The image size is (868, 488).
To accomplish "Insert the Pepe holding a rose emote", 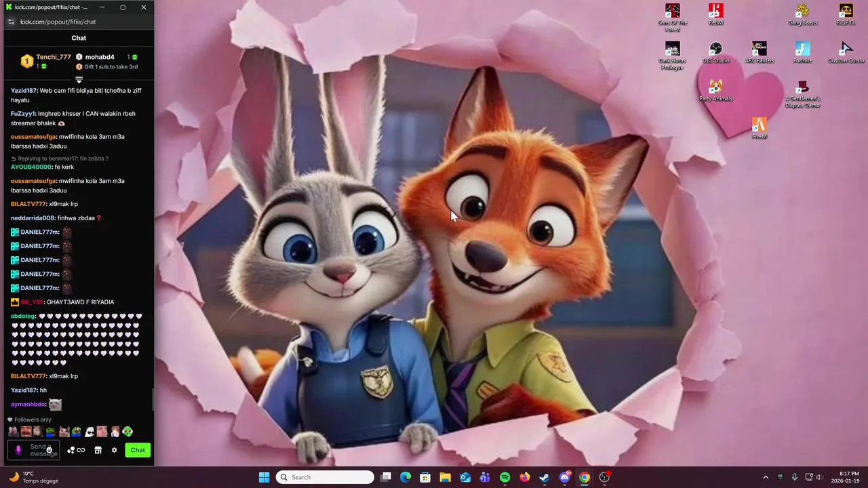I will click(x=51, y=432).
